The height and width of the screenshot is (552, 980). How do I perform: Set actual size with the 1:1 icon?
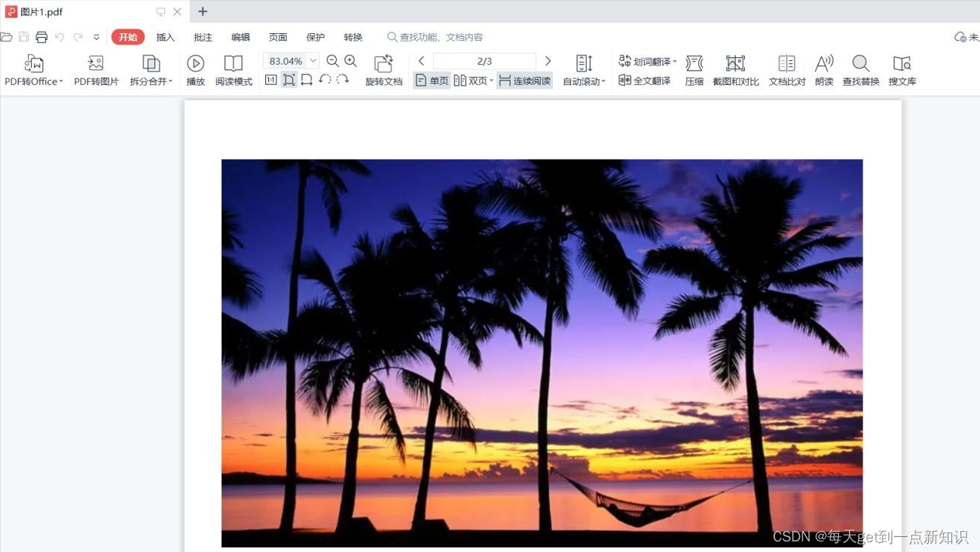(270, 80)
